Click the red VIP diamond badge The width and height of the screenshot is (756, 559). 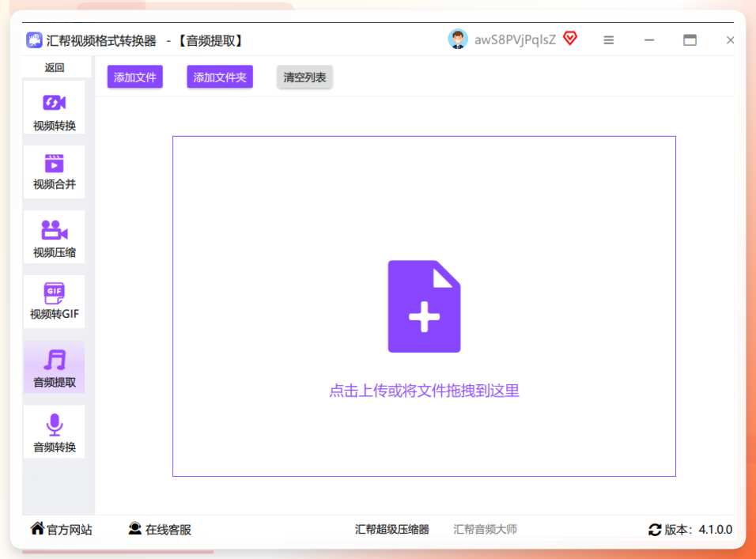tap(570, 38)
